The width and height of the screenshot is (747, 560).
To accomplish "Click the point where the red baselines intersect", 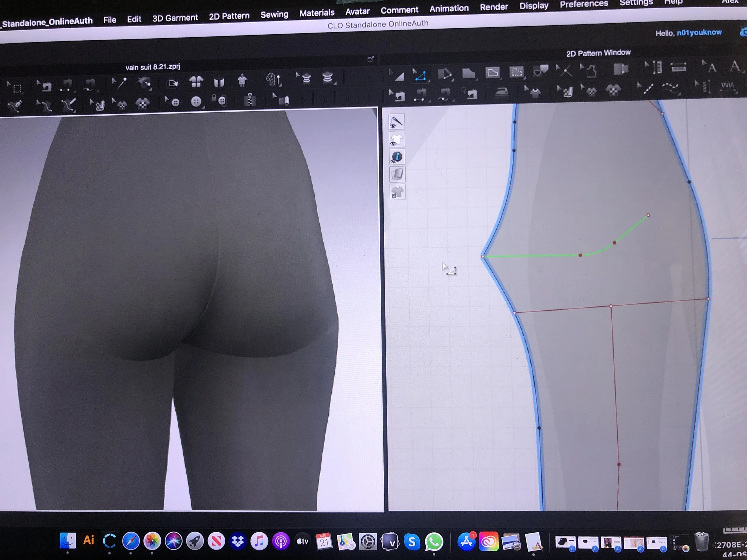I will [611, 306].
